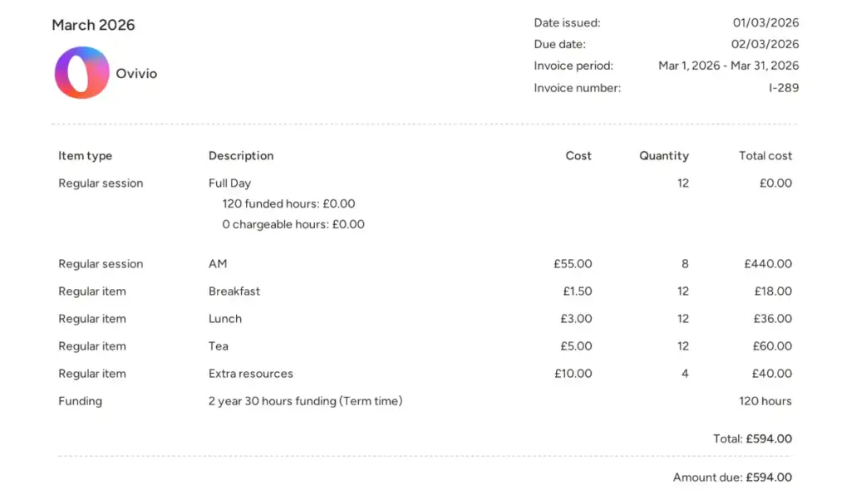Click the Total cost column header

click(x=765, y=155)
